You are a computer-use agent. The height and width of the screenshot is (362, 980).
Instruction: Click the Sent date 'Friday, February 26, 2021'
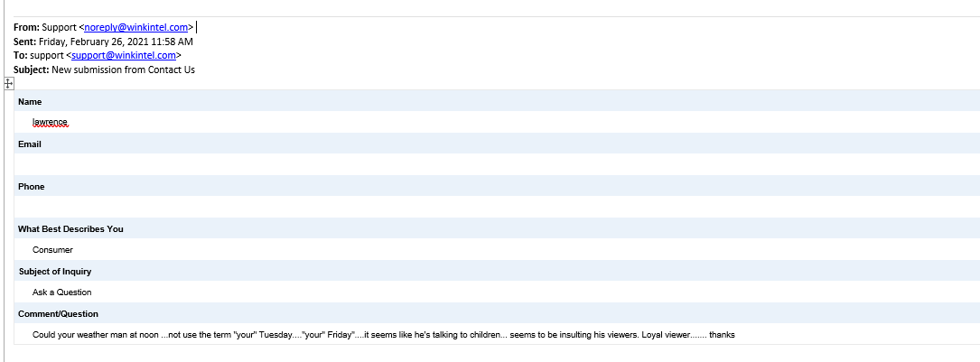(99, 42)
